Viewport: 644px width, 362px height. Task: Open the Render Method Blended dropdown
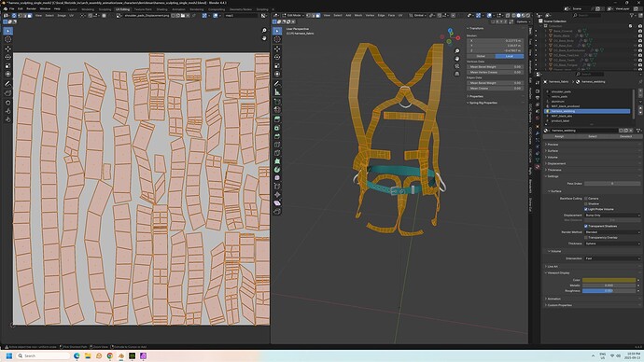612,232
